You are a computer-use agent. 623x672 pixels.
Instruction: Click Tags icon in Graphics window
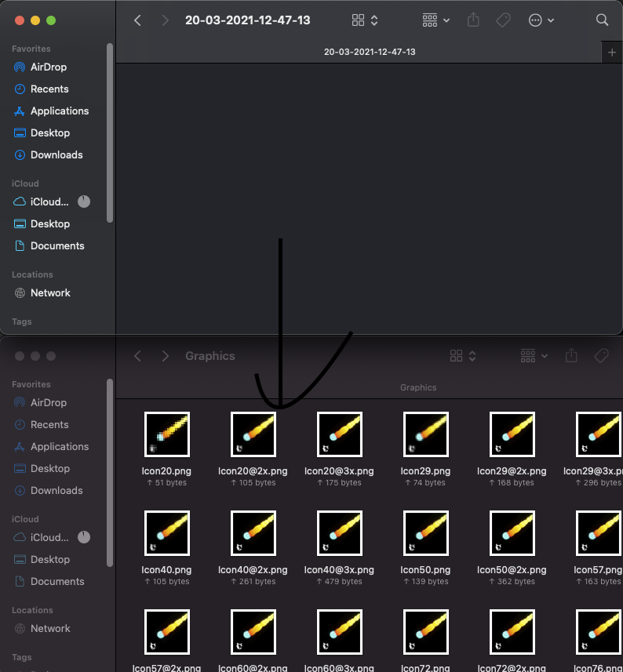coord(601,356)
